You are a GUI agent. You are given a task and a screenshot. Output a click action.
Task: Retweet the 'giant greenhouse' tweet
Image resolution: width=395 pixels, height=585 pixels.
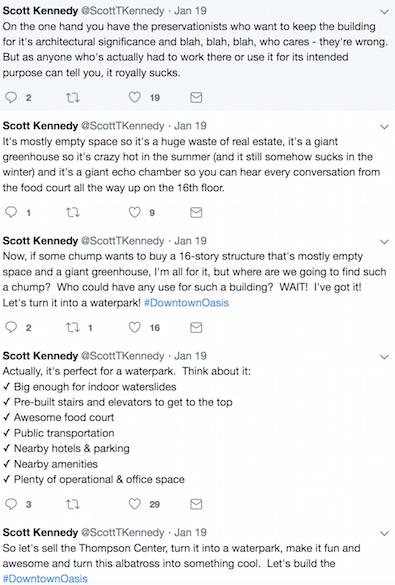tap(73, 212)
